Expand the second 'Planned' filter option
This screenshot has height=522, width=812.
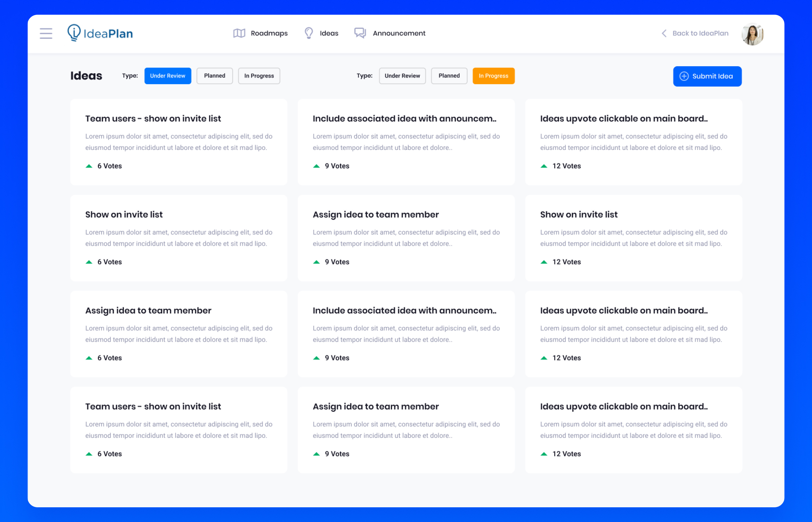tap(449, 76)
